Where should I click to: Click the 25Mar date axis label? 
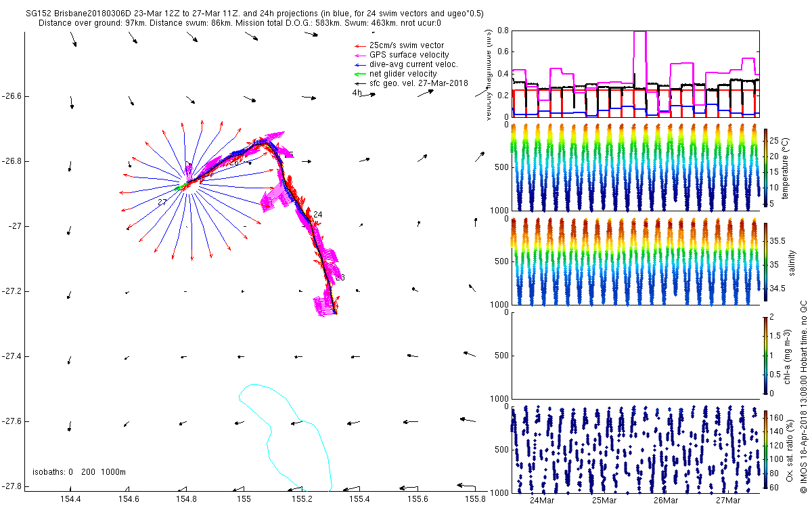pos(604,501)
